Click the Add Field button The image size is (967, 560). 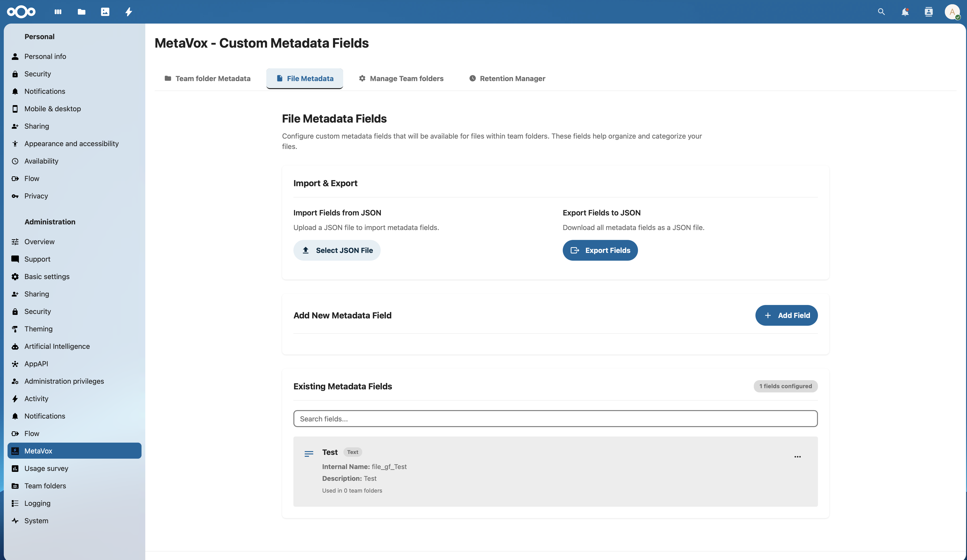[x=786, y=315]
